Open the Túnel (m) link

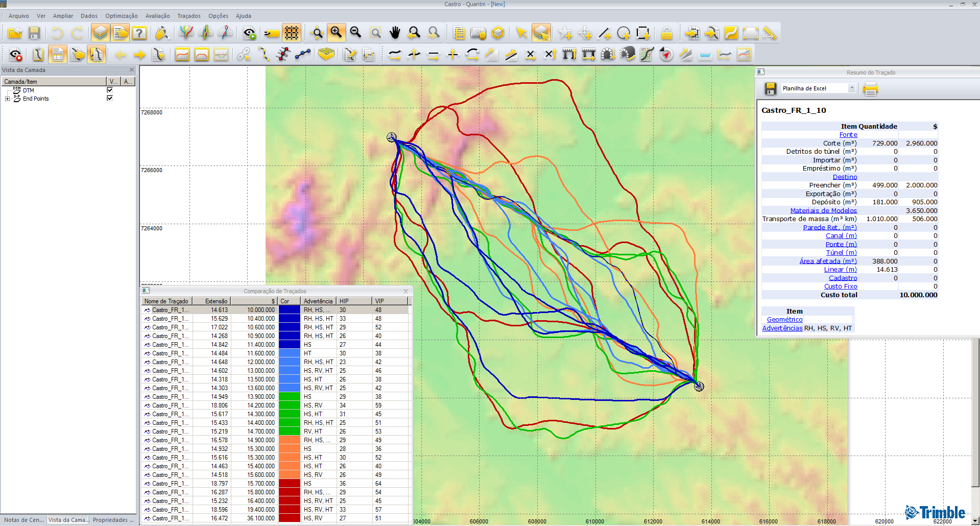click(x=841, y=253)
